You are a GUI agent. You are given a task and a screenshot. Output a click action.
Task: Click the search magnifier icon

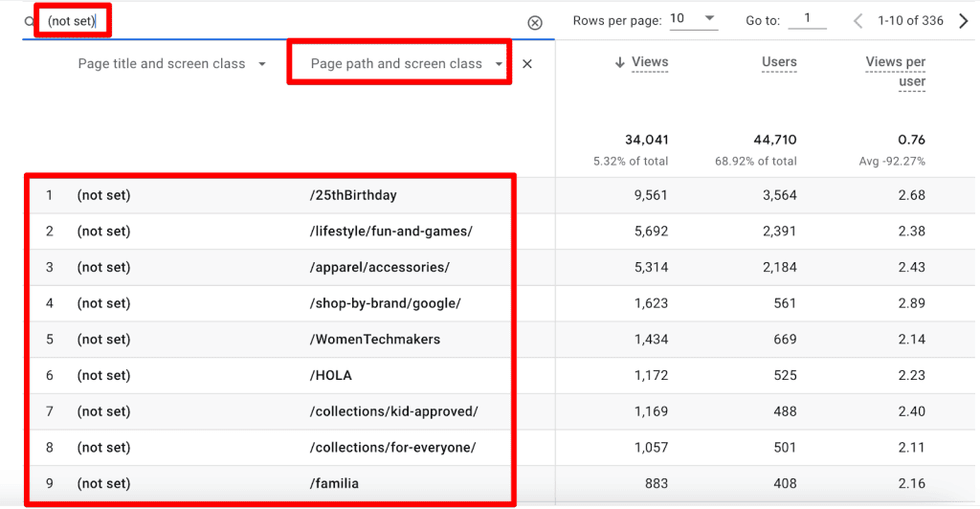pos(29,21)
